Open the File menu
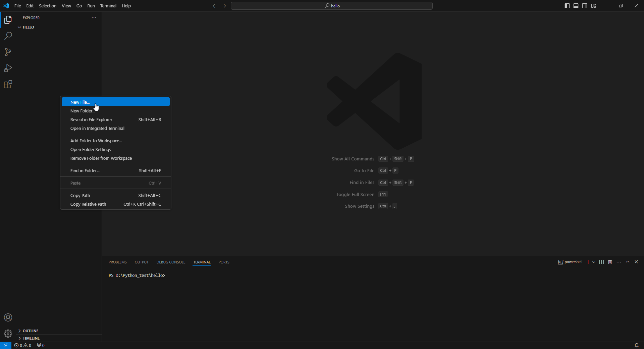Viewport: 644px width, 349px height. tap(18, 6)
